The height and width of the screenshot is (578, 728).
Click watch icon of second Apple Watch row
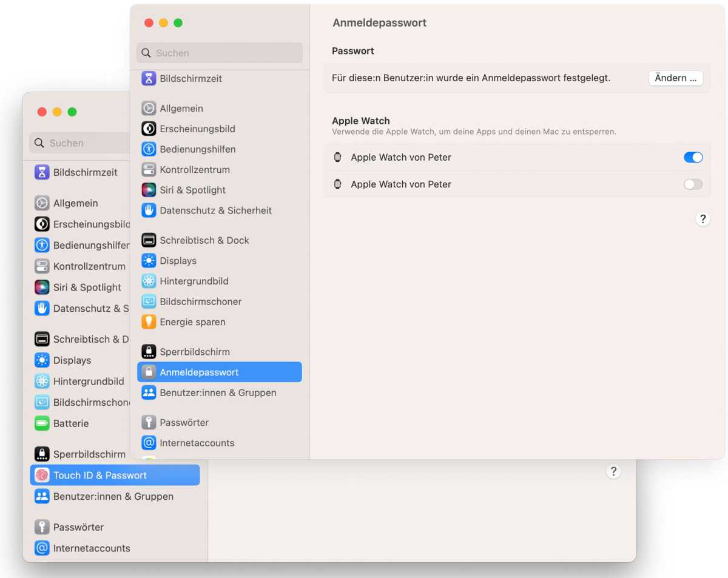point(338,184)
